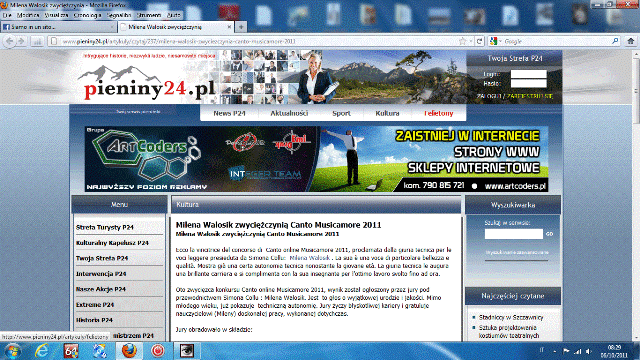
Task: Click the Login input field
Action: (x=529, y=74)
